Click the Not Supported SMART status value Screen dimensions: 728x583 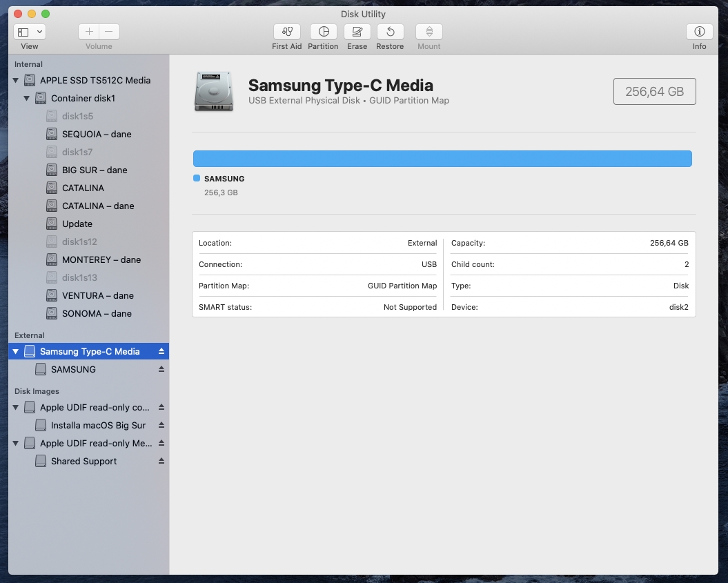[410, 307]
